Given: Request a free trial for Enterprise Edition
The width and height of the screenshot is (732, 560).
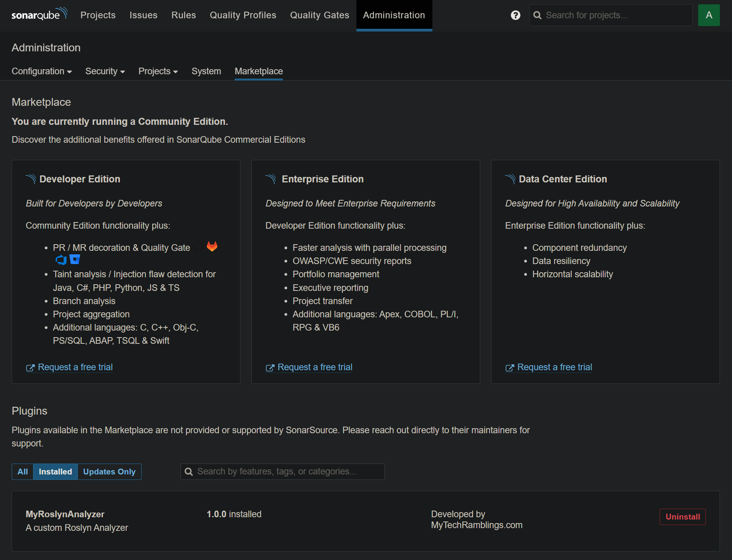Looking at the screenshot, I should (x=314, y=367).
